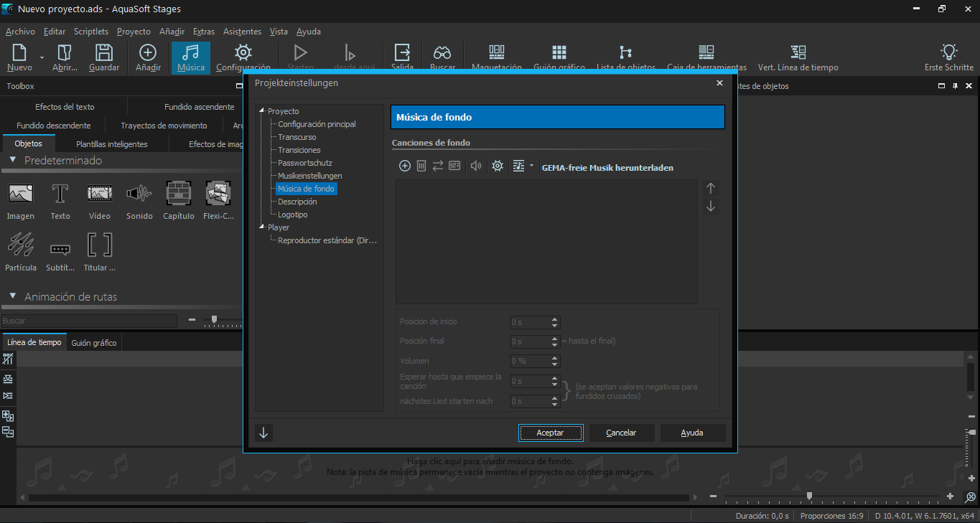Open dropdown arrow beside the playlist icon
The image size is (980, 523).
[531, 166]
